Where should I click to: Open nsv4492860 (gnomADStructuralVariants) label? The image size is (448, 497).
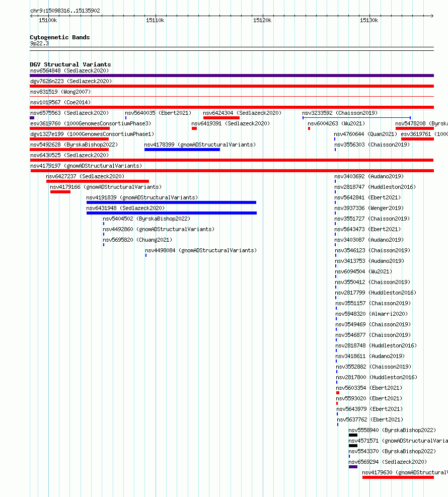(x=159, y=229)
